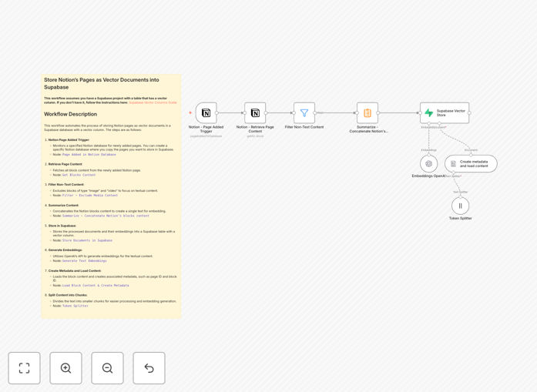Open the Notion Retrieve Page Content node icon
The height and width of the screenshot is (392, 537).
255,112
